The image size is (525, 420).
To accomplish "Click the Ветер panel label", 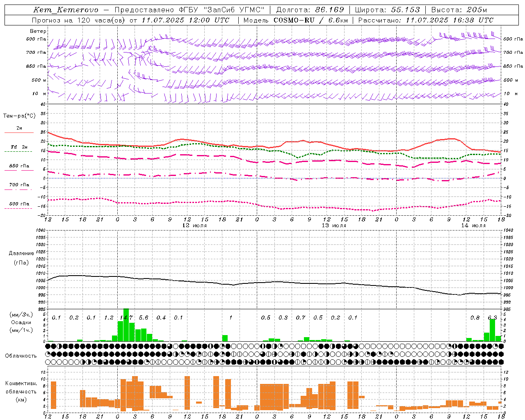I will [x=38, y=31].
